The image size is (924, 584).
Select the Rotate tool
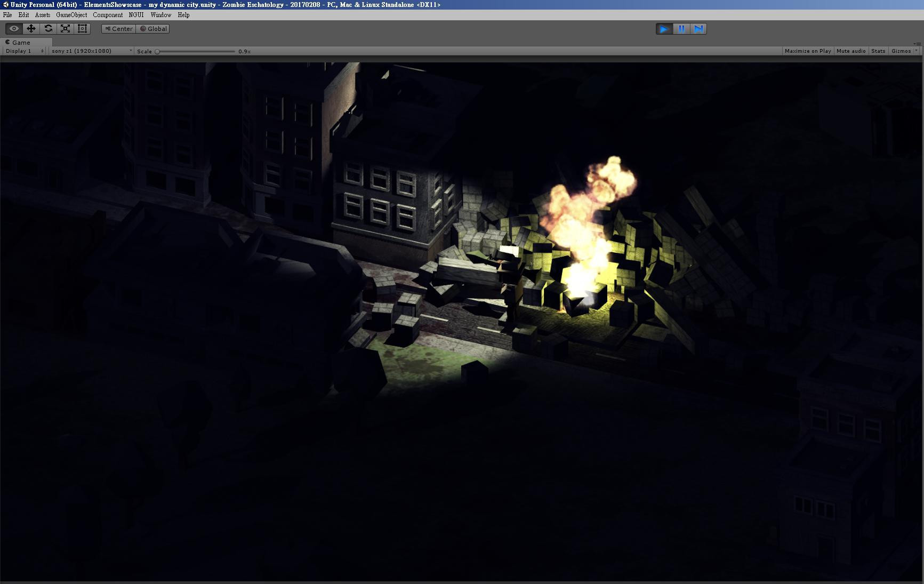point(48,29)
